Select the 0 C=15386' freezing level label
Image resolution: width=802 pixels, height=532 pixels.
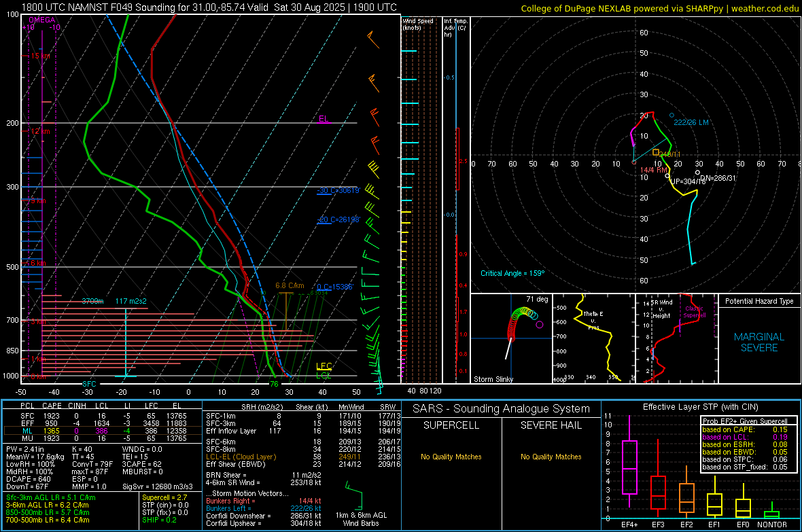click(335, 287)
